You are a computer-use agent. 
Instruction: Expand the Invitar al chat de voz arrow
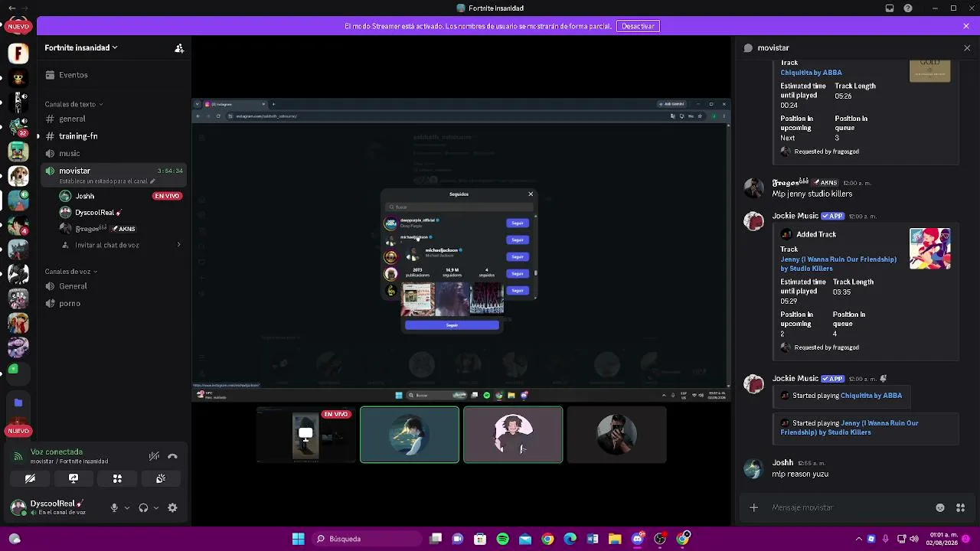pos(178,245)
